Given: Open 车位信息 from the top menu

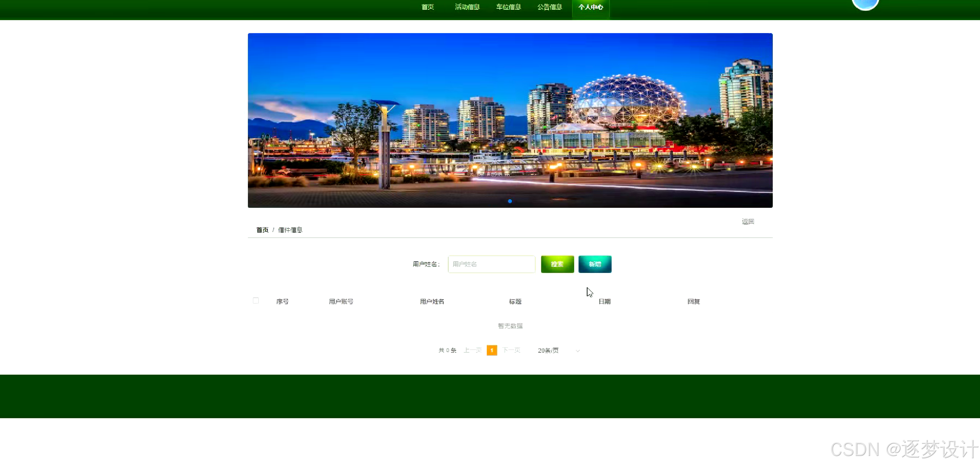Looking at the screenshot, I should [508, 7].
